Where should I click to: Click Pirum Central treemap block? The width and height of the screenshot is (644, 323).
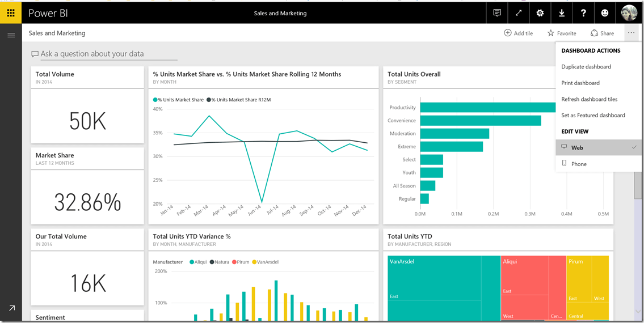click(x=587, y=312)
